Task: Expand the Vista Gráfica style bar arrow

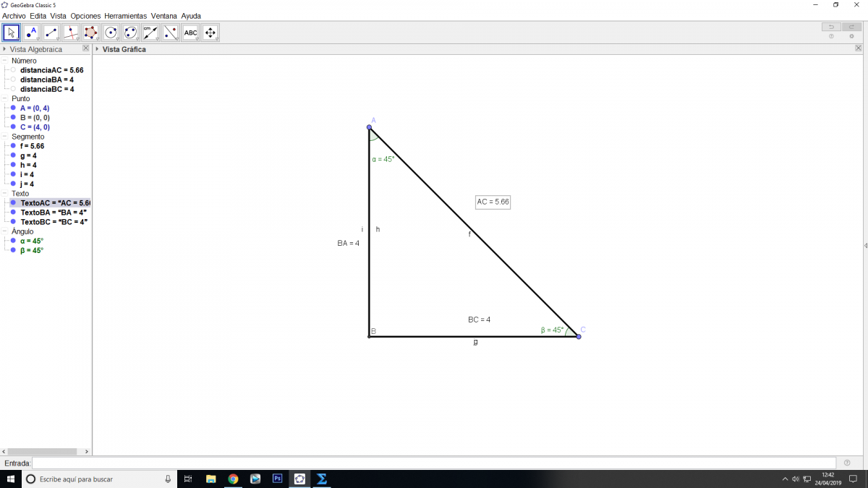Action: click(x=98, y=49)
